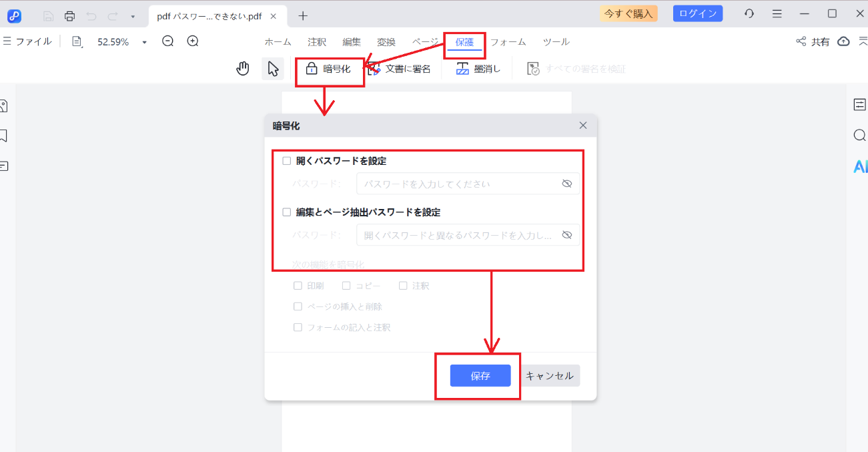Screen dimensions: 868x452
Task: Enable the 印刷 restriction checkbox
Action: 297,285
